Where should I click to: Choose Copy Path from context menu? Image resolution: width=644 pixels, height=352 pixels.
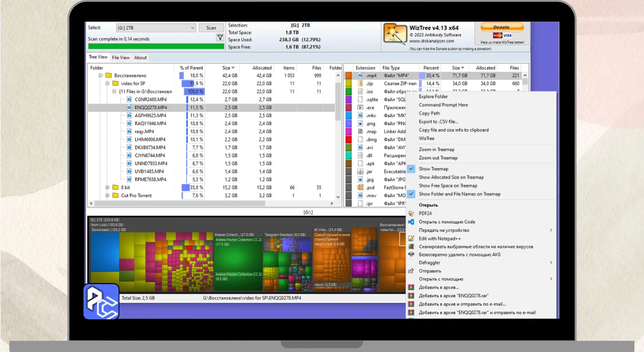(x=429, y=113)
